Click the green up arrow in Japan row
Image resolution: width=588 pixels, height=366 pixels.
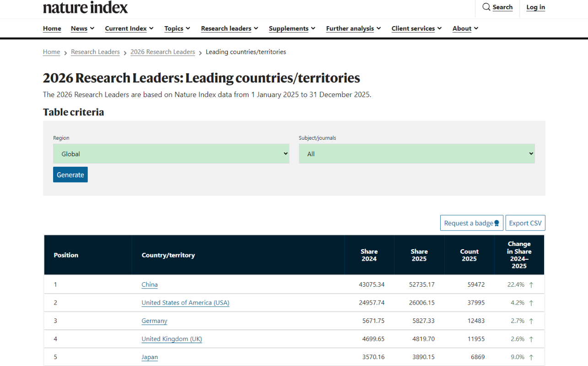531,357
